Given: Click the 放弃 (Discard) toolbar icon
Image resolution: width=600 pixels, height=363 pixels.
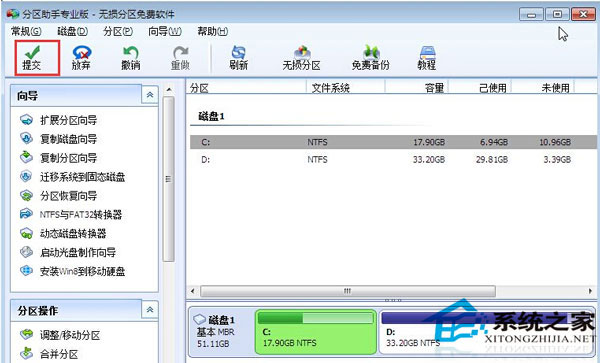Looking at the screenshot, I should (82, 52).
